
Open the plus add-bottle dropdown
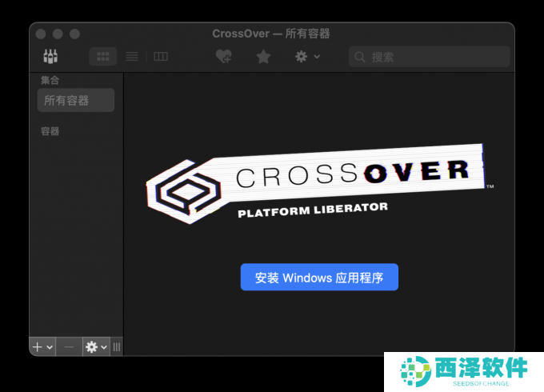tap(42, 346)
